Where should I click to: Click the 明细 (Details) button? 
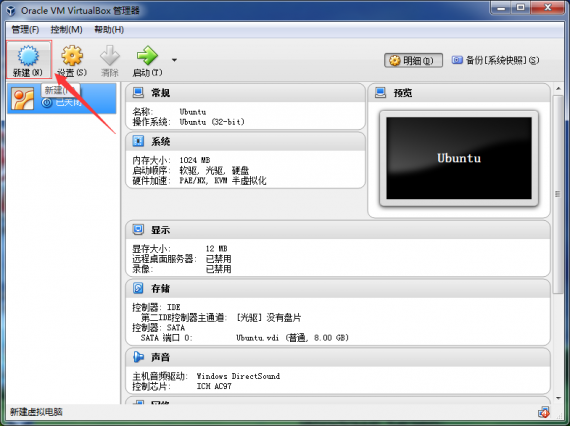(413, 60)
